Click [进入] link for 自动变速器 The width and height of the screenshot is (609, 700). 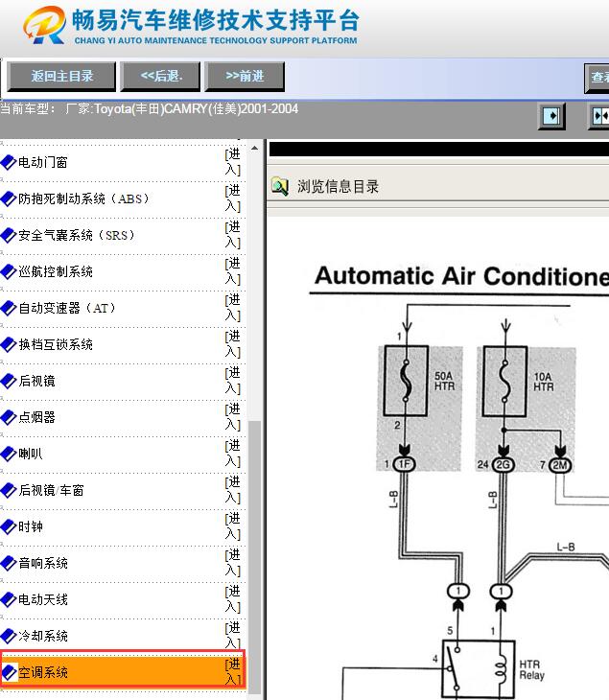coord(233,308)
